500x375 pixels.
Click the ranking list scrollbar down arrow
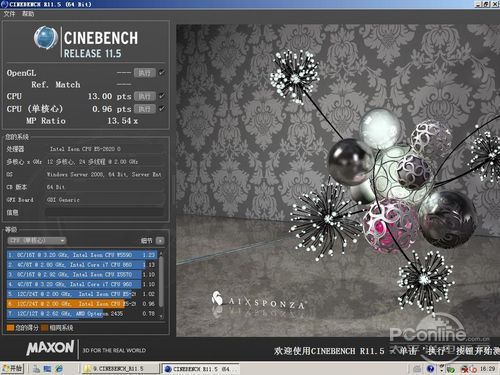click(161, 316)
